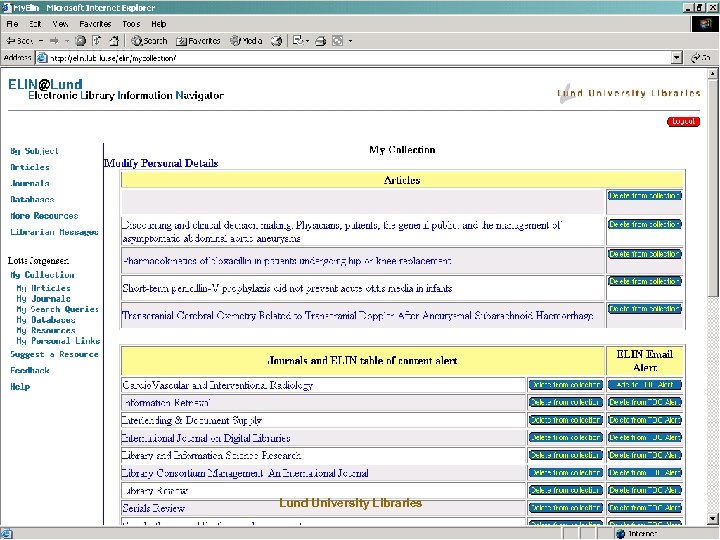Open More Resources in the sidebar
The width and height of the screenshot is (720, 540).
(x=44, y=215)
